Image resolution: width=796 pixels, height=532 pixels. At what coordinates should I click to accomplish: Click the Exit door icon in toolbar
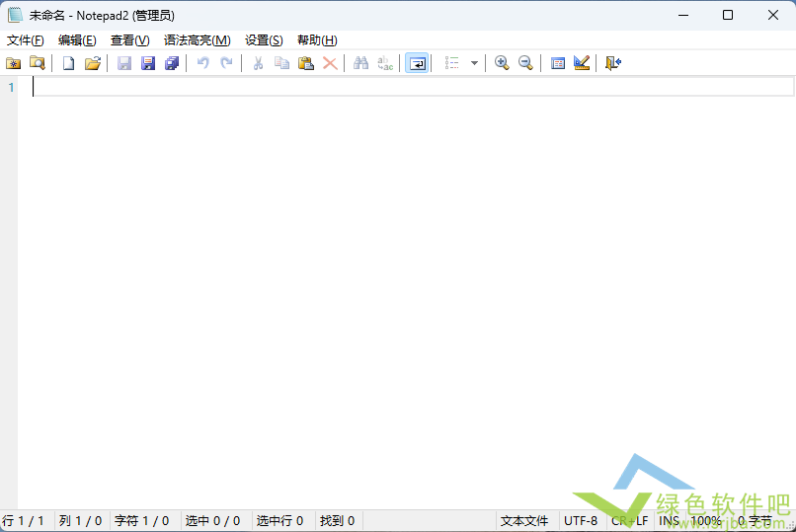(612, 63)
